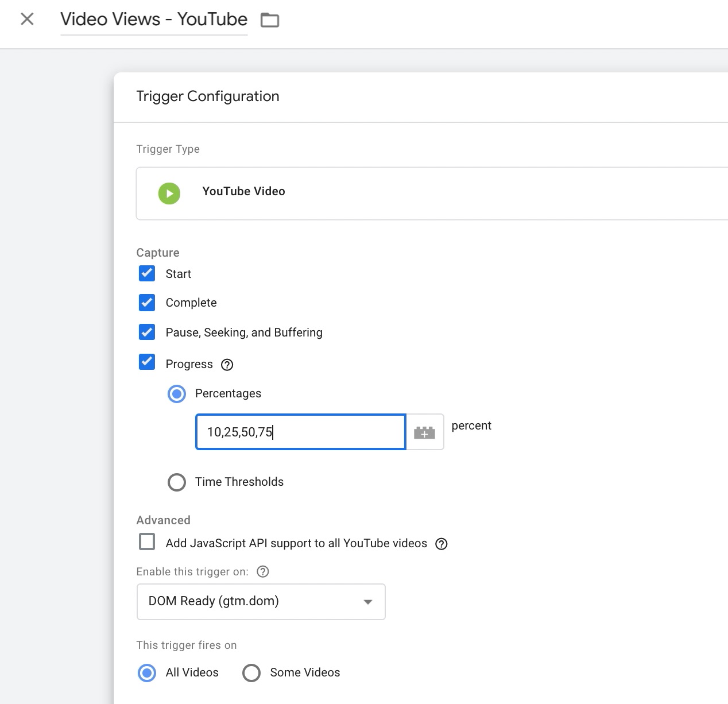Choose trigger type YouTube Video box
Image resolution: width=728 pixels, height=704 pixels.
point(432,194)
